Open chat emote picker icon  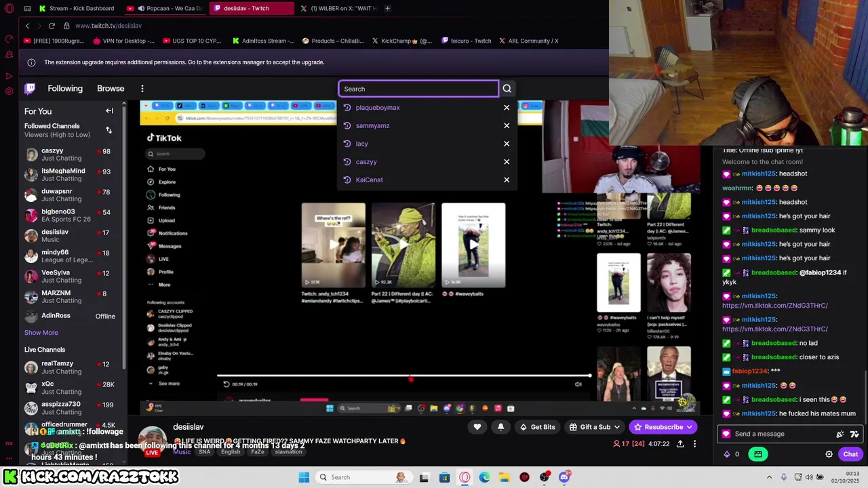[x=840, y=434]
